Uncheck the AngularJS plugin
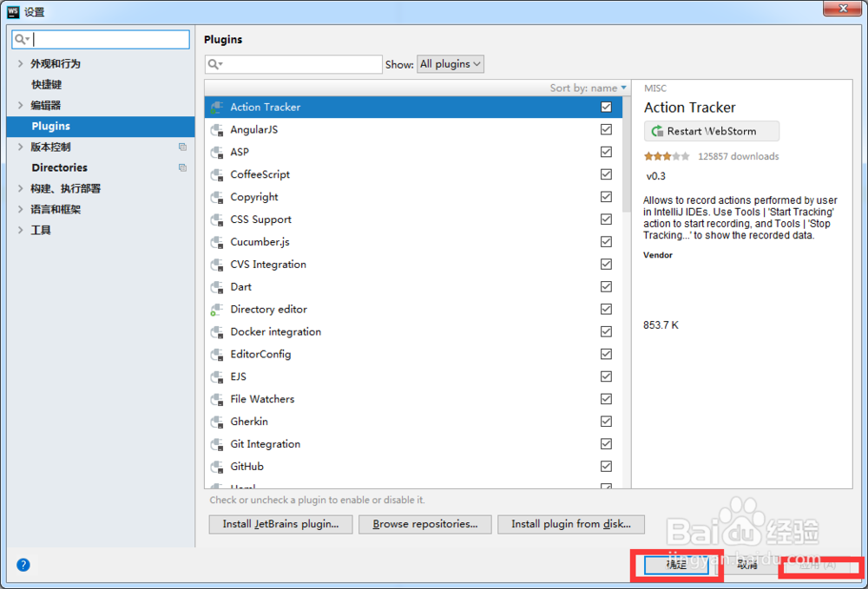This screenshot has width=868, height=589. (x=606, y=129)
